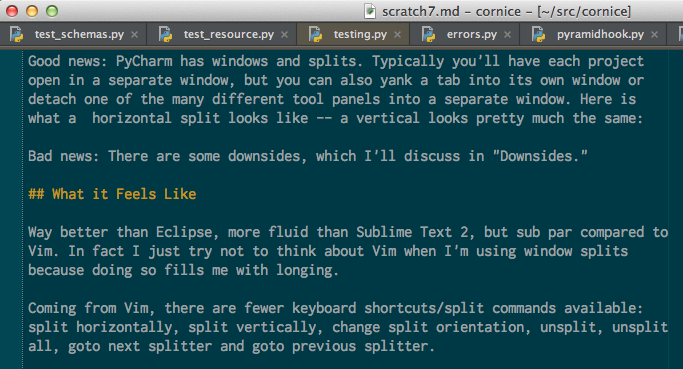The width and height of the screenshot is (683, 369).
Task: Click the word 'Downsides.' in quotes
Action: pos(539,156)
